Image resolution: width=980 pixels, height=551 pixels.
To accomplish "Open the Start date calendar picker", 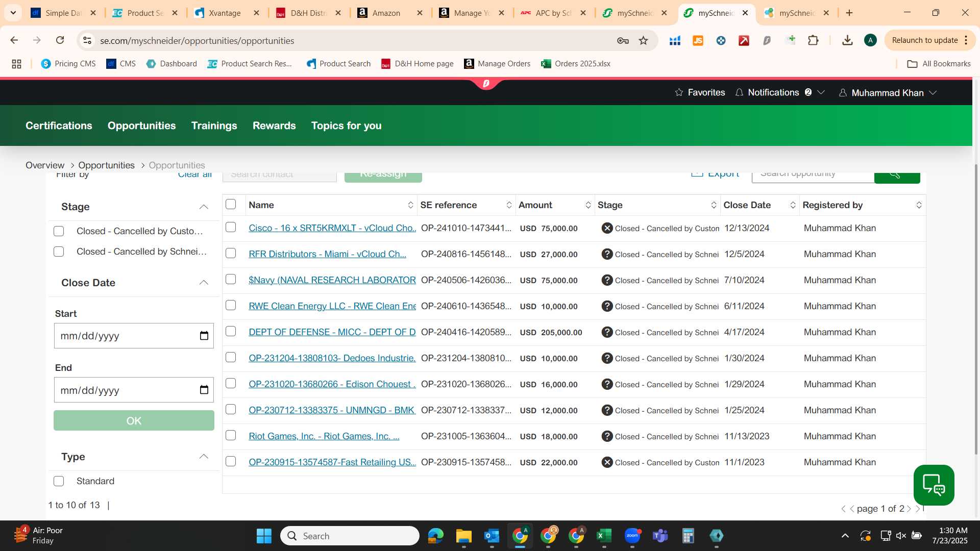I will click(204, 336).
